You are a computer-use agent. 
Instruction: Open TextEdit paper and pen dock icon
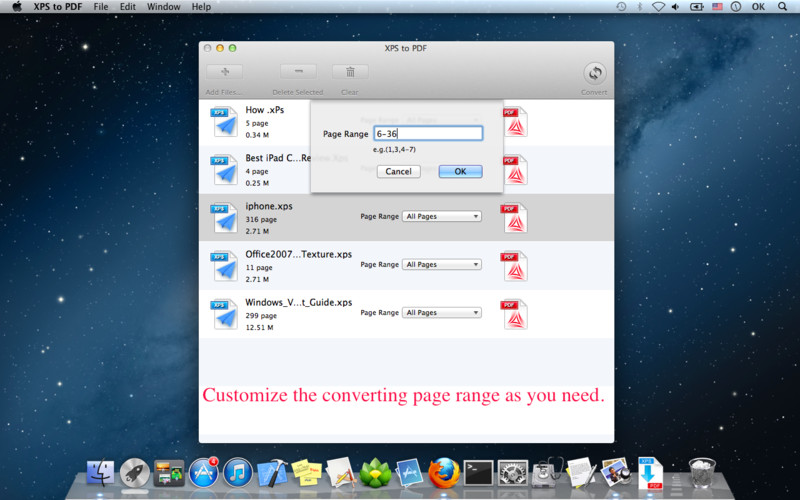click(x=581, y=472)
